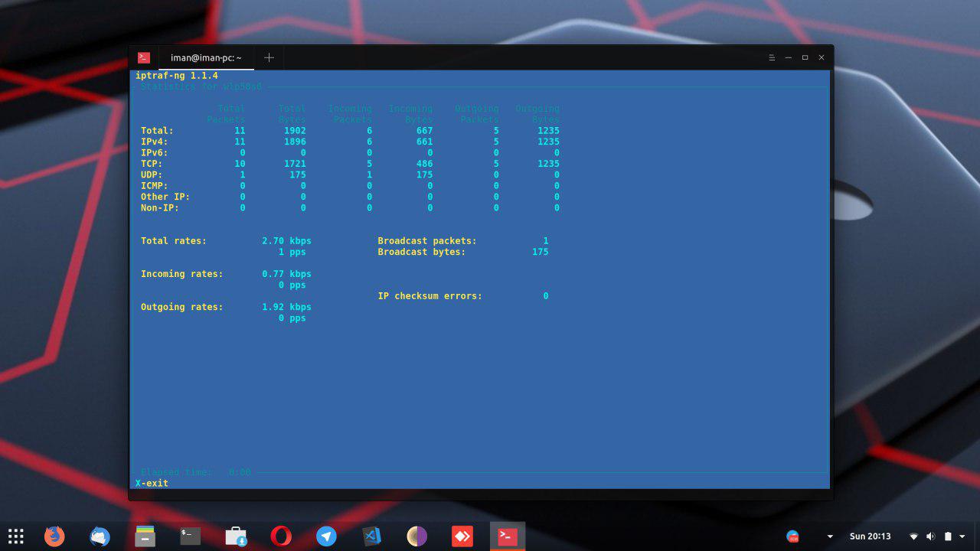Click the purple half-moon app icon
This screenshot has width=980, height=551.
pos(416,536)
